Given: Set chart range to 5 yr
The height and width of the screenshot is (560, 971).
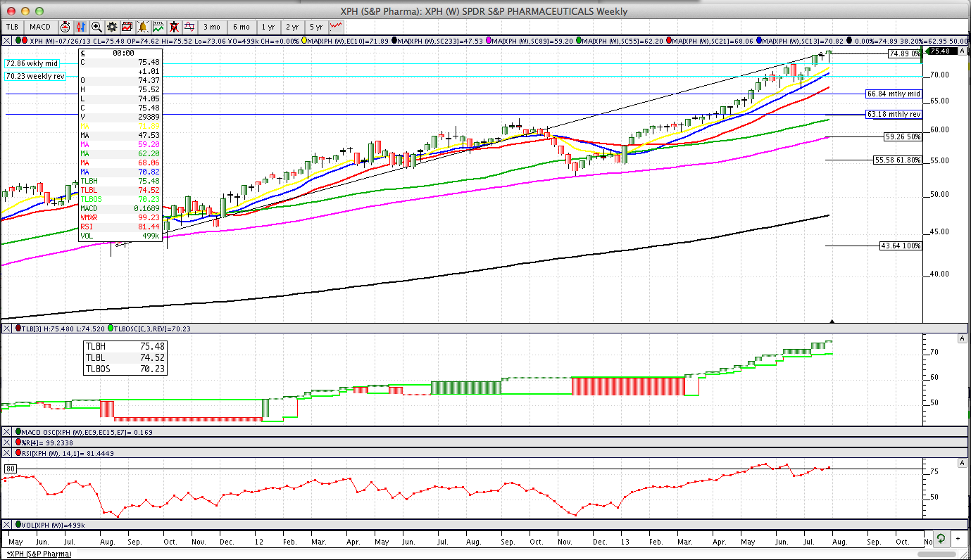Looking at the screenshot, I should coord(316,27).
